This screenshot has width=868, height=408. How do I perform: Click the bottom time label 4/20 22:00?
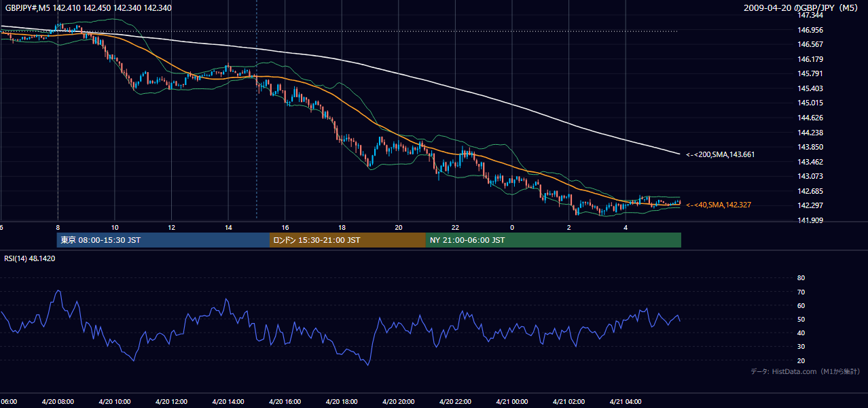click(x=454, y=402)
